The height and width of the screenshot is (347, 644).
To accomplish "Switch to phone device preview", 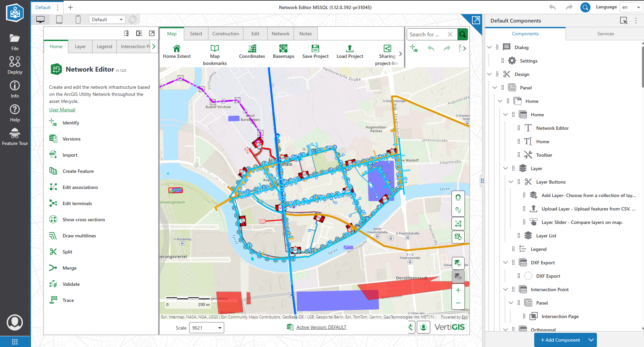I will click(78, 20).
